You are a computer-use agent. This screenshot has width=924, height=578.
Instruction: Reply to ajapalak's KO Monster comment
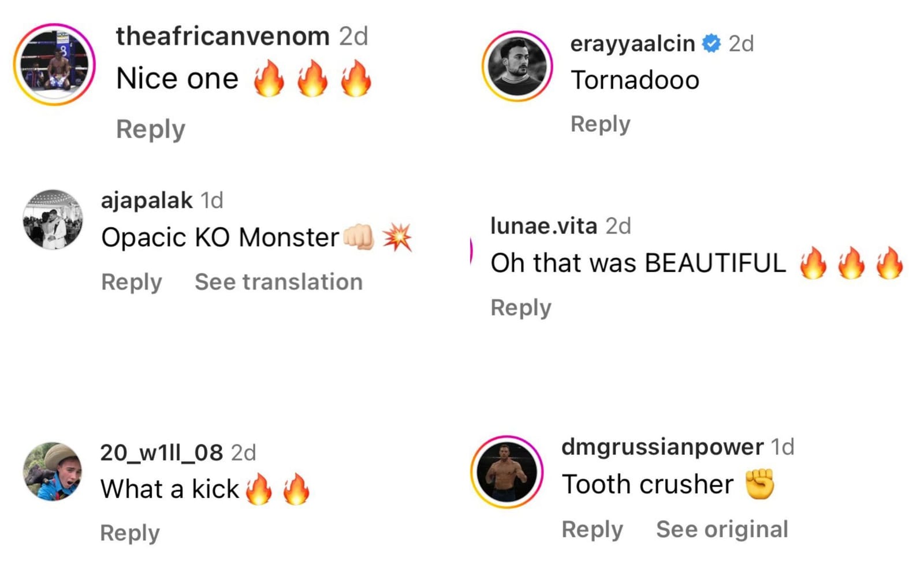pos(131,282)
